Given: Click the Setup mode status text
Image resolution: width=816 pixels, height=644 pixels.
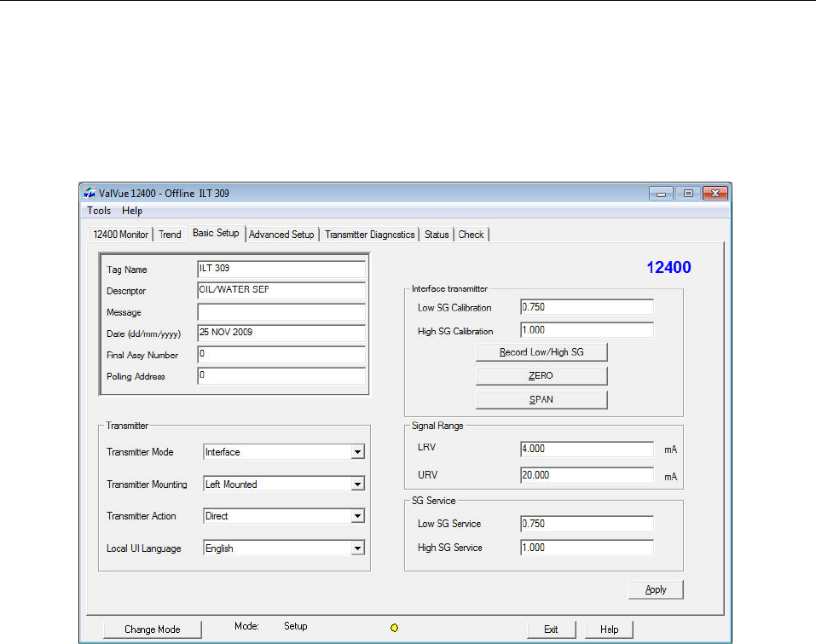Looking at the screenshot, I should [x=296, y=626].
